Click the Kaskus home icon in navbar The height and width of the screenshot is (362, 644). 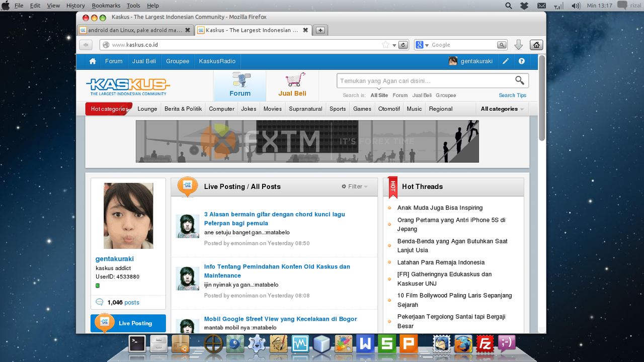point(93,61)
